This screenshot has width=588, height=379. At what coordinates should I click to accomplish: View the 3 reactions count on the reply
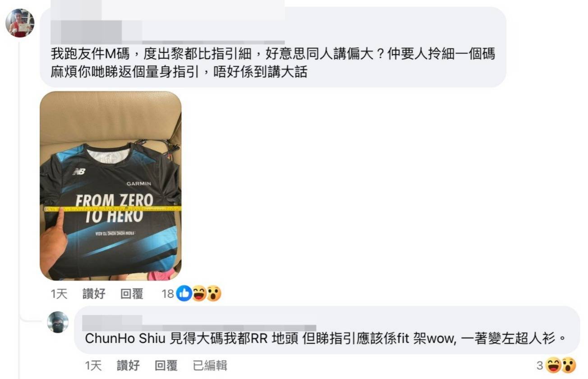click(x=540, y=365)
